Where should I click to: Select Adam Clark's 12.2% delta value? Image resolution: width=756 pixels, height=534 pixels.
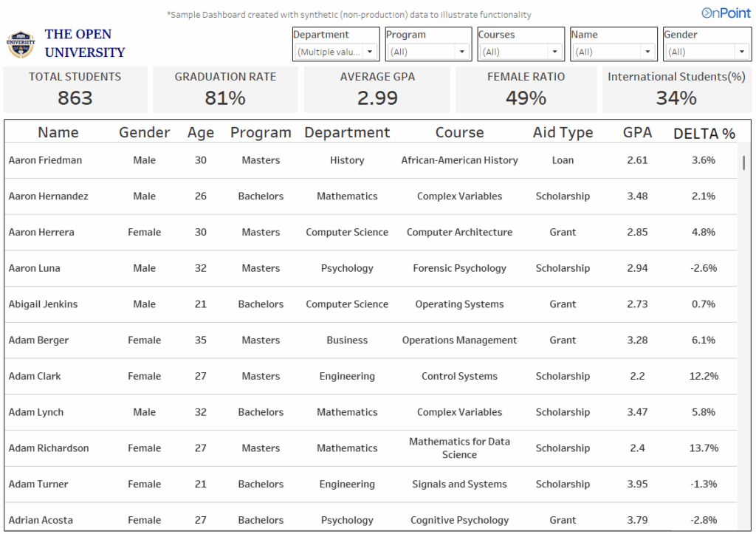(x=704, y=376)
